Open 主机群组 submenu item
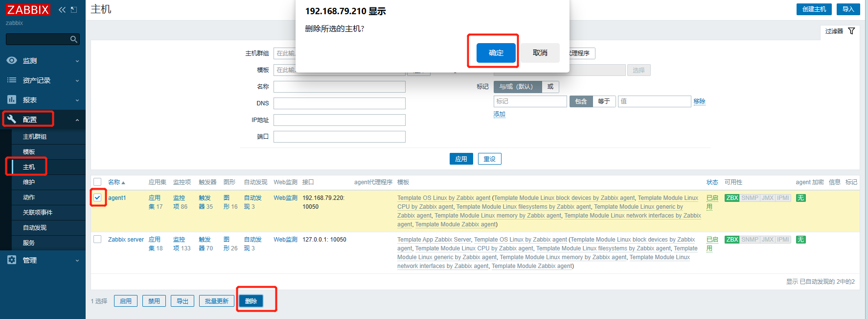This screenshot has width=868, height=319. [35, 137]
